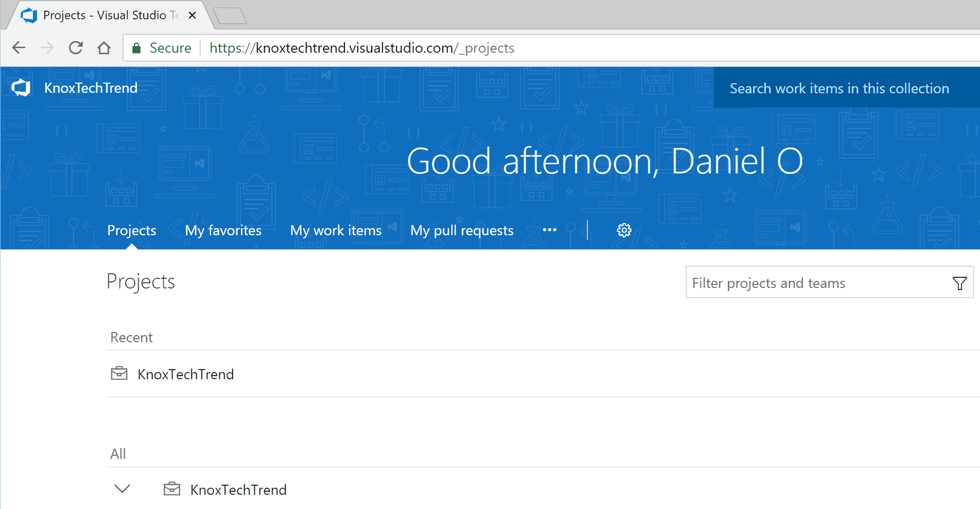Open KnoxTechTrend under Recent
This screenshot has height=509, width=980.
coord(186,374)
